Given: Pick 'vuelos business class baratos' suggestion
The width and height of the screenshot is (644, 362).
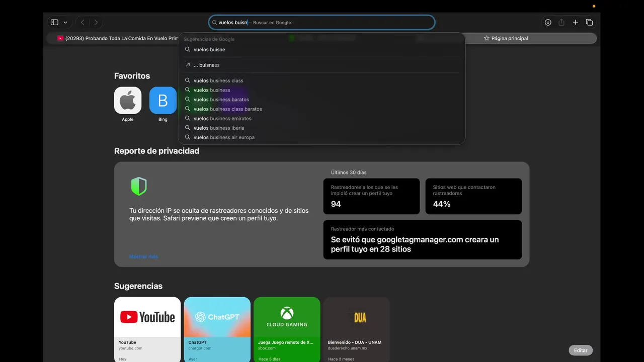Looking at the screenshot, I should click(x=321, y=109).
